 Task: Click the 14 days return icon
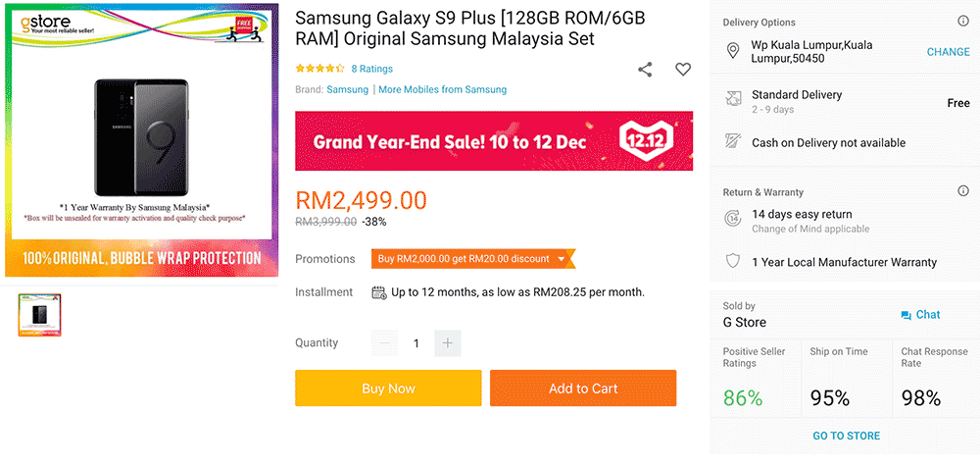(732, 218)
